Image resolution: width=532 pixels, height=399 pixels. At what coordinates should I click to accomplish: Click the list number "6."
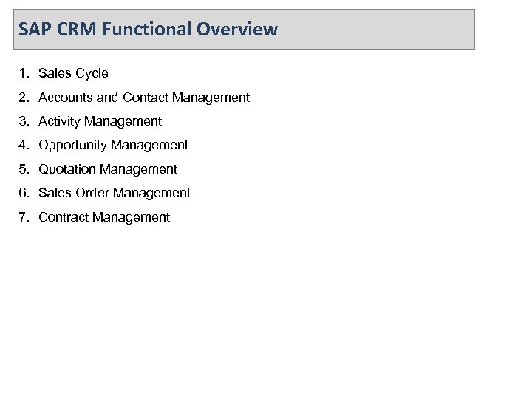[25, 193]
